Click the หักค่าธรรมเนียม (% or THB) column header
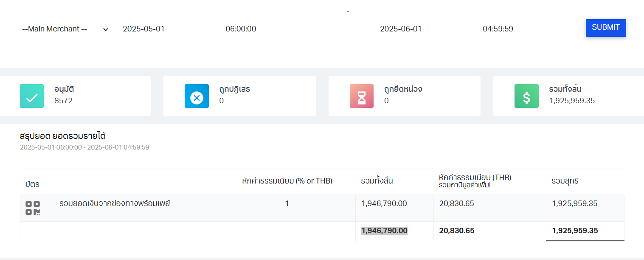Viewport: 644px width, 260px height. (287, 181)
